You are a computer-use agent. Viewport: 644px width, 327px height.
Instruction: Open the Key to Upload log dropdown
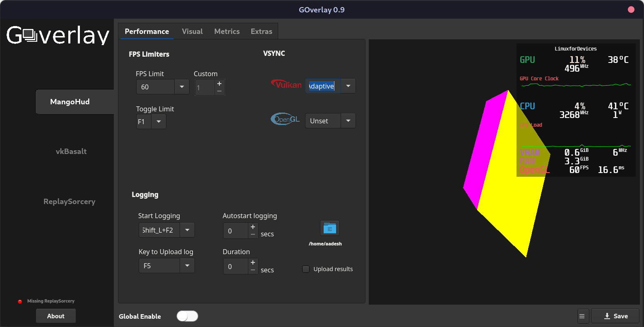tap(187, 266)
